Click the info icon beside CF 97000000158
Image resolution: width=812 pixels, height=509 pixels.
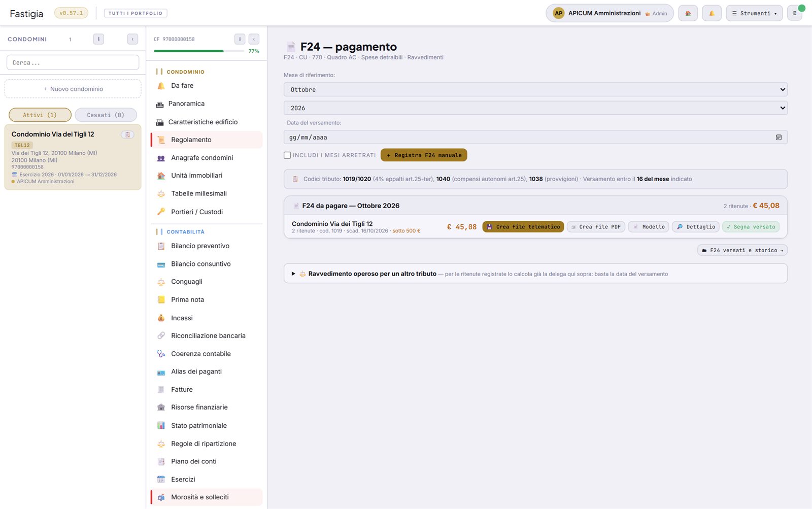coord(240,39)
